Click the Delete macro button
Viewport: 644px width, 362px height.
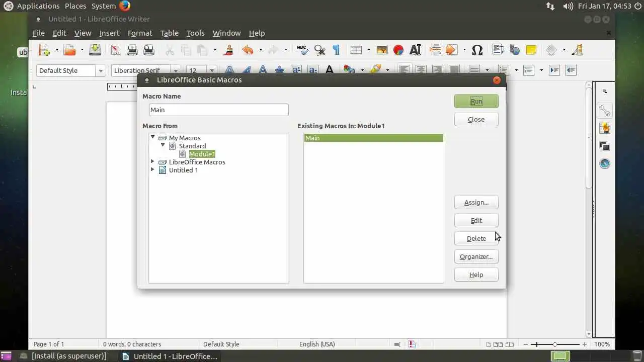[x=476, y=238]
